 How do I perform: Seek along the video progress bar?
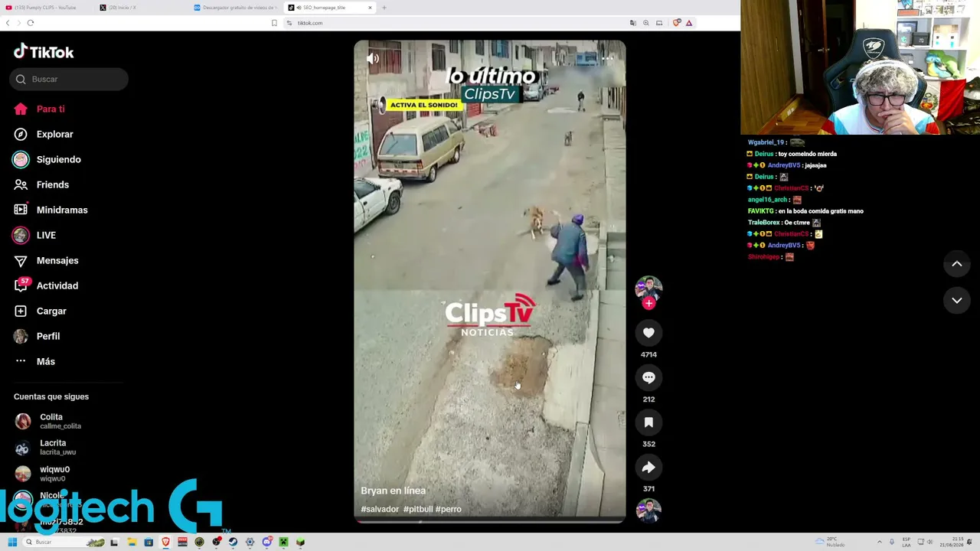pos(490,522)
